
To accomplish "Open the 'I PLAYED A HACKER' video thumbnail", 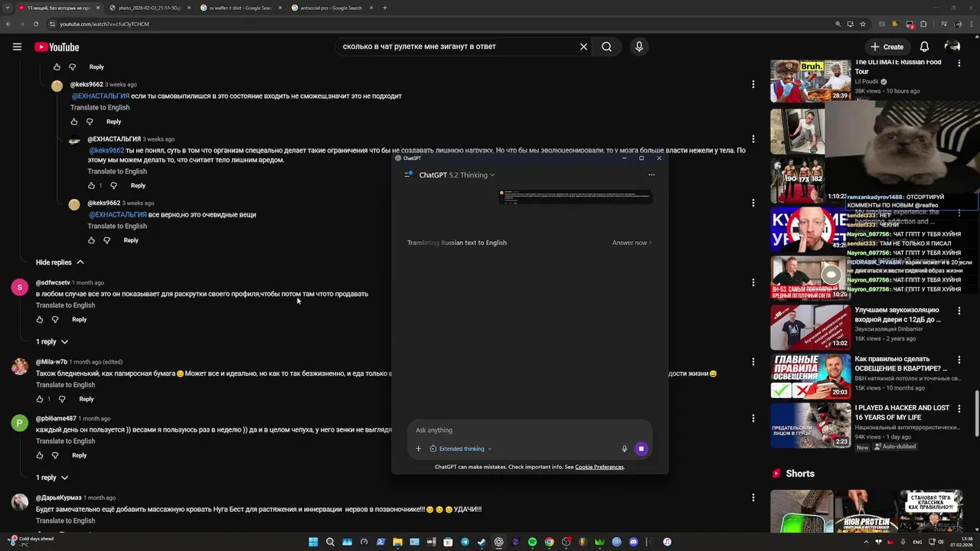I will [810, 425].
